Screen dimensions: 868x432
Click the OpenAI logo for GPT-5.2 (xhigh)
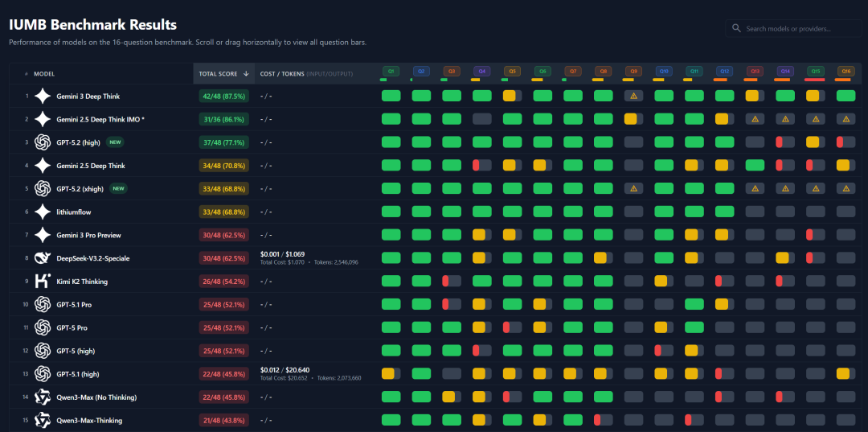43,189
